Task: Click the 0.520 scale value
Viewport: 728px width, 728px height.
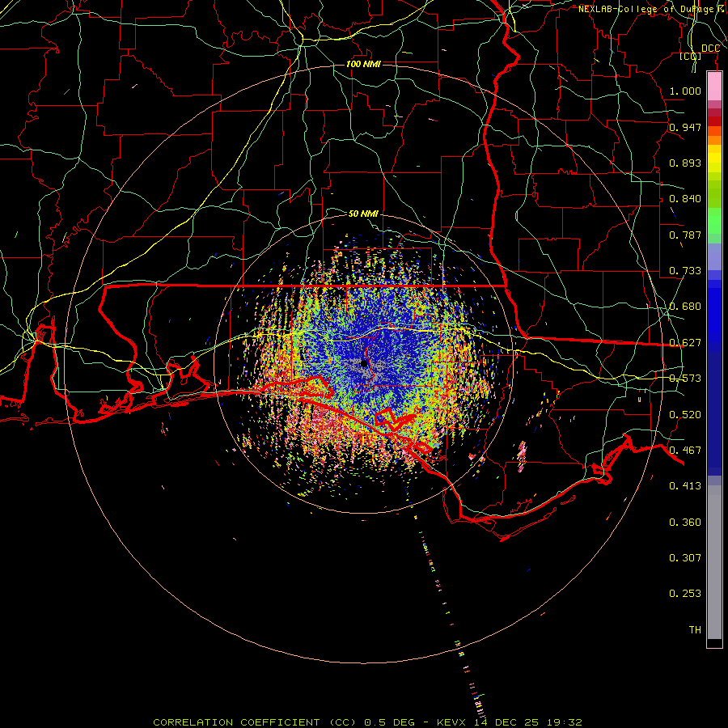Action: click(685, 415)
